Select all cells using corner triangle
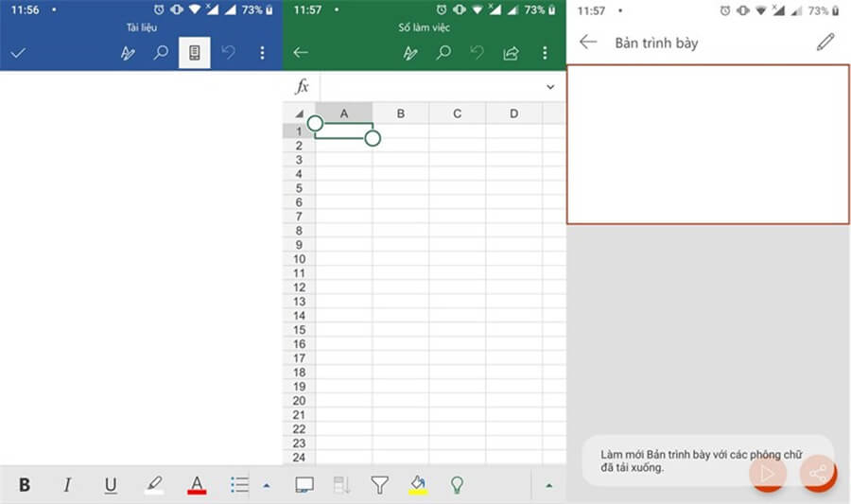 [299, 113]
